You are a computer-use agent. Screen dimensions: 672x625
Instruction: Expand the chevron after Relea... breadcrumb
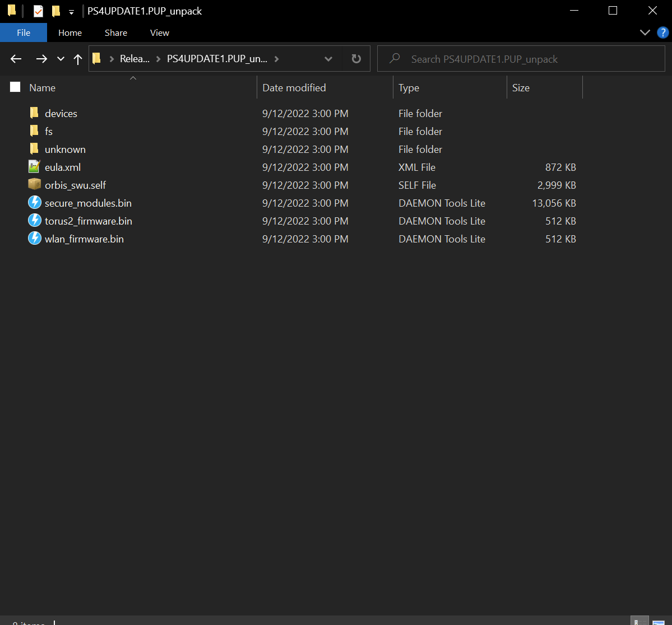coord(158,59)
